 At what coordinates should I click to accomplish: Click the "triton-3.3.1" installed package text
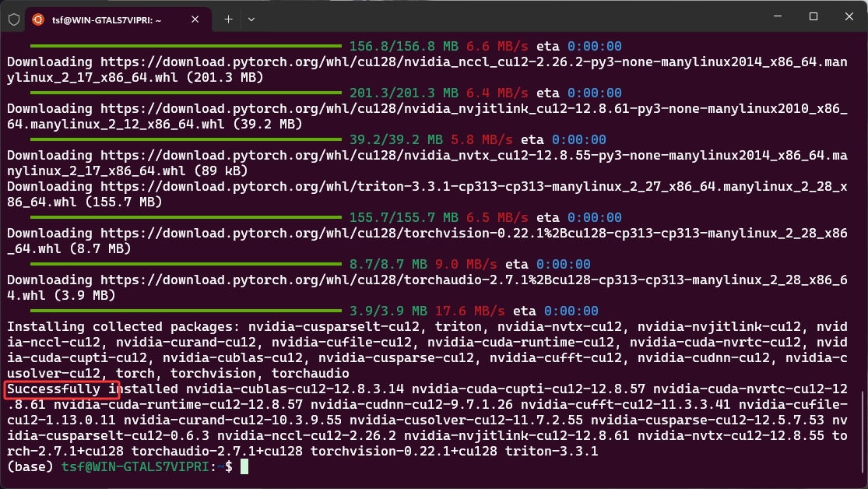click(551, 452)
